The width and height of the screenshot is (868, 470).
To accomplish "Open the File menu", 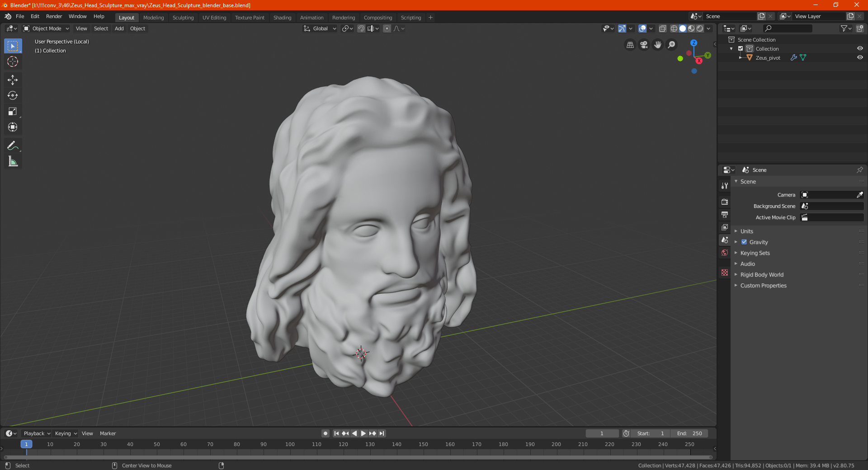I will click(20, 16).
